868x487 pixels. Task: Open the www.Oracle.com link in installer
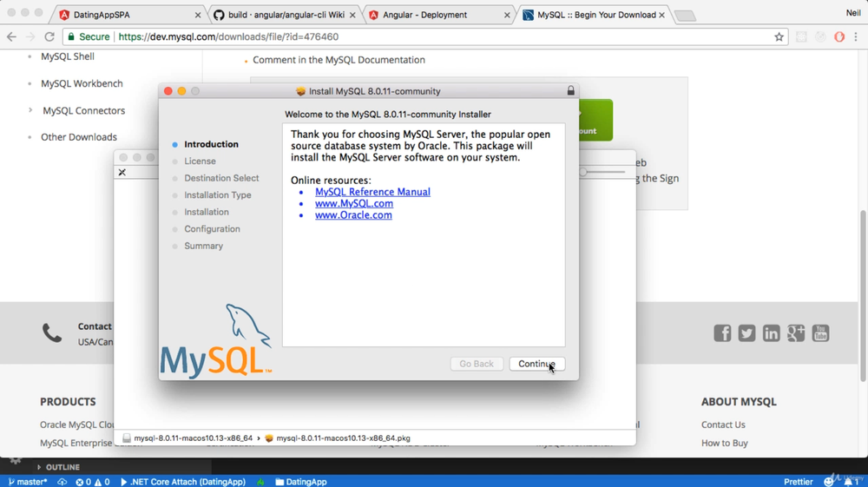tap(353, 215)
